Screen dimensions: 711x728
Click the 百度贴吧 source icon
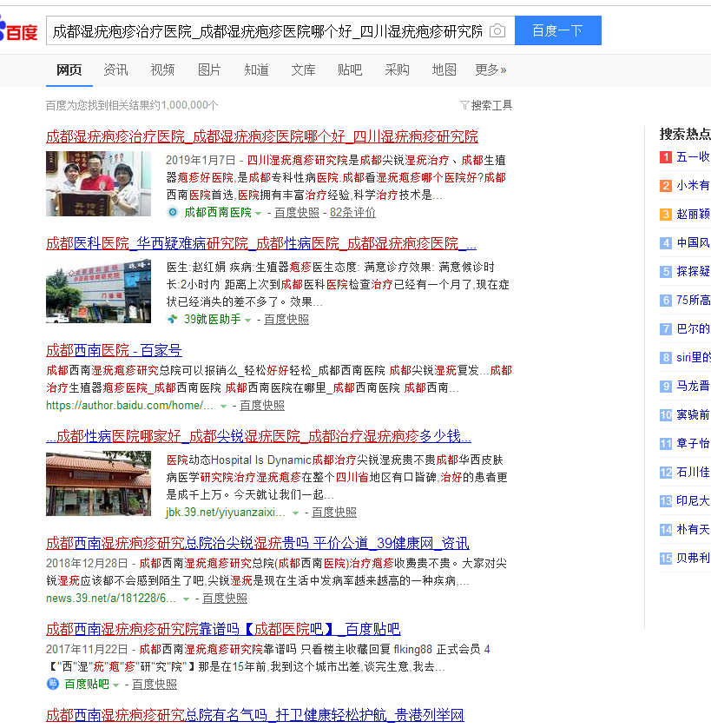(x=53, y=684)
